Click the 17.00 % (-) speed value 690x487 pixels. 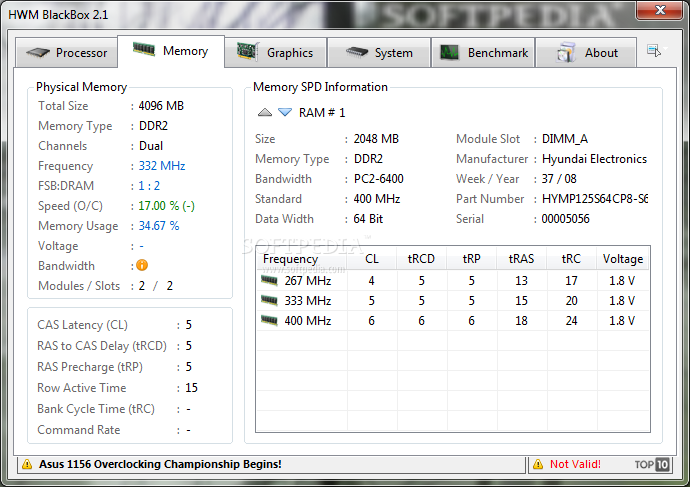point(166,205)
